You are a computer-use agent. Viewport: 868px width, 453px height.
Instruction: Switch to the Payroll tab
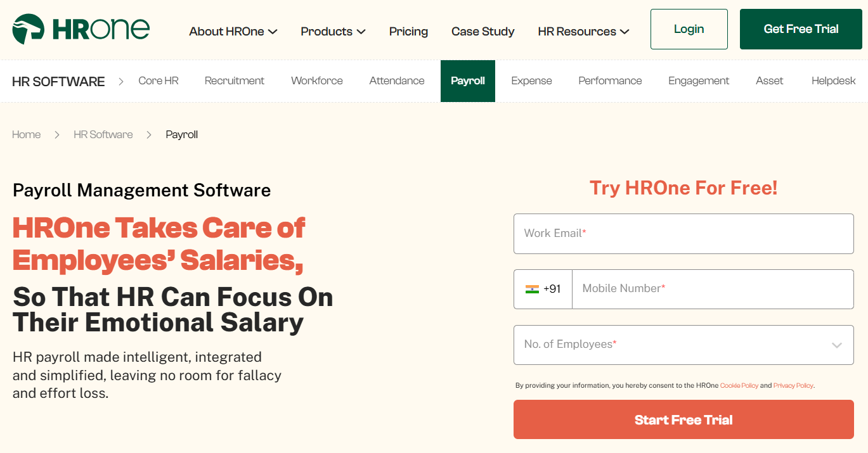pyautogui.click(x=467, y=80)
